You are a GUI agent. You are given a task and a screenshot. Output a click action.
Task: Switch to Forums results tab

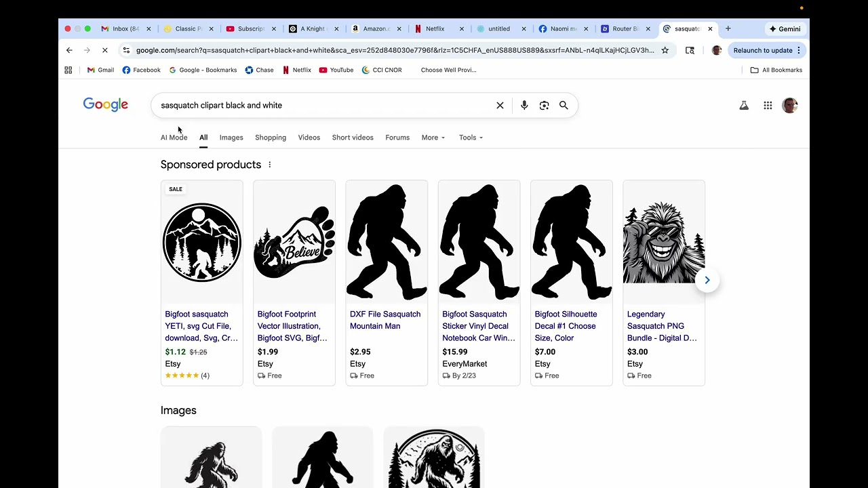point(397,138)
